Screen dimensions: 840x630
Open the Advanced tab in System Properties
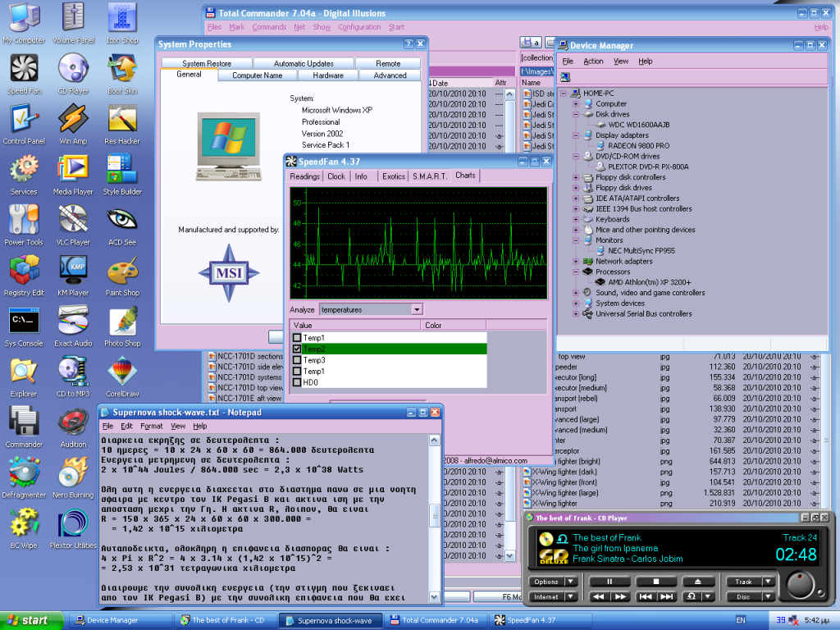pos(390,75)
